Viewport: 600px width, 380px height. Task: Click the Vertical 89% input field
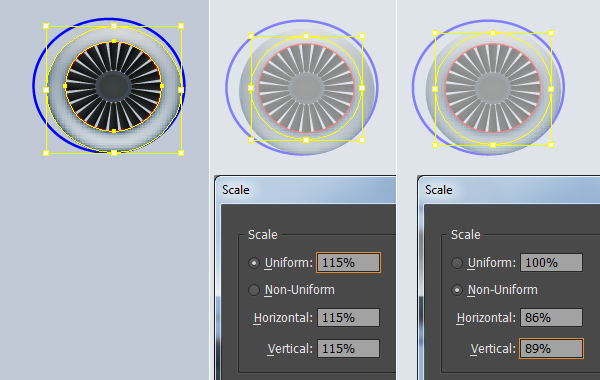[551, 349]
